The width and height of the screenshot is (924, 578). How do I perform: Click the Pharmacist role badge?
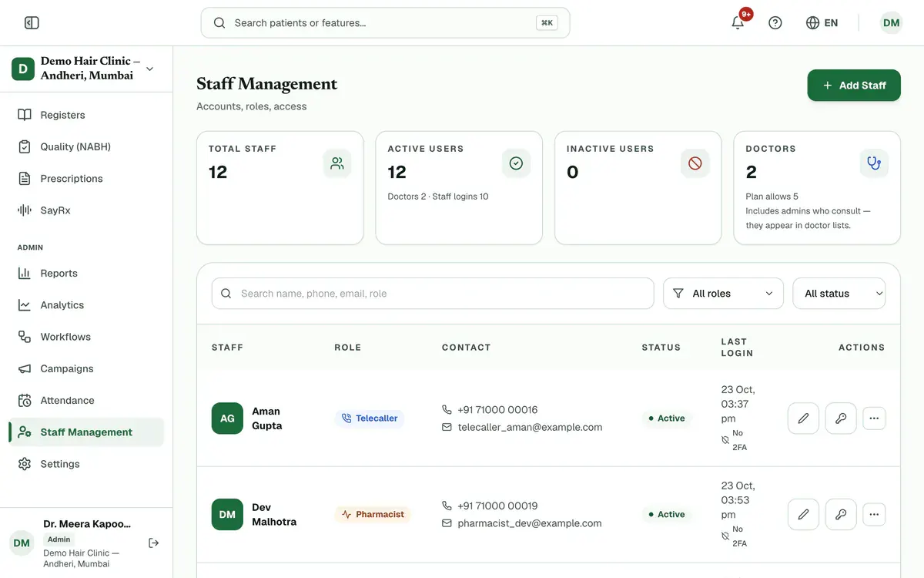click(x=373, y=514)
